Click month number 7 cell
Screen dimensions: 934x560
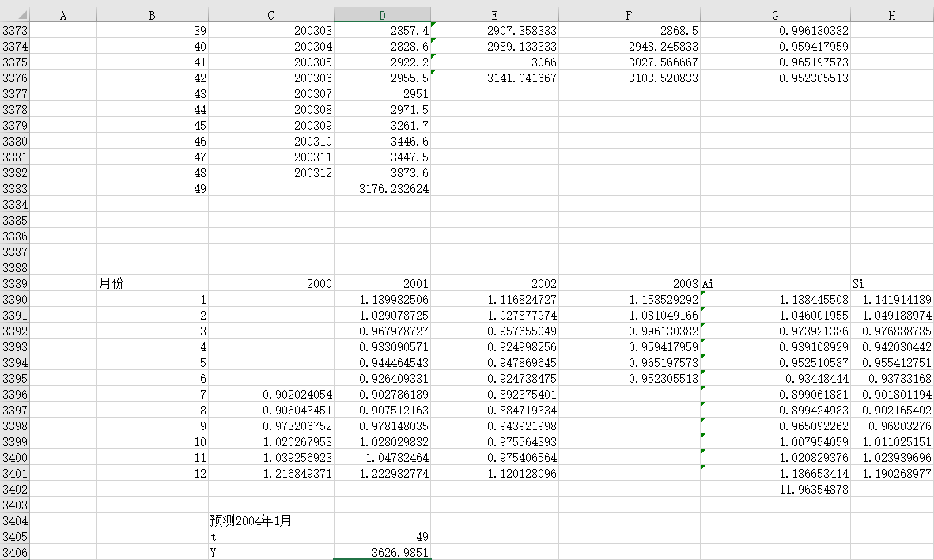click(x=153, y=395)
